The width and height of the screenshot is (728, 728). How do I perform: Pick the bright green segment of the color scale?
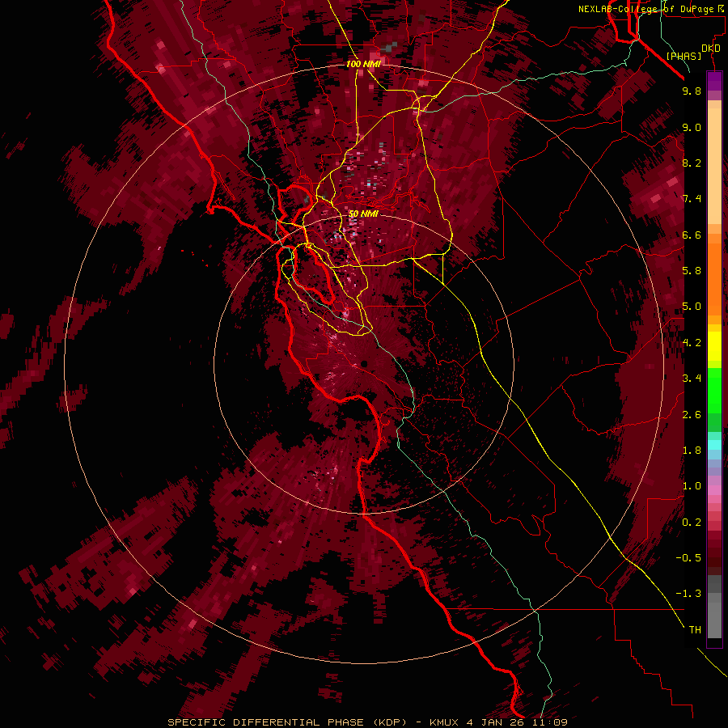[714, 390]
